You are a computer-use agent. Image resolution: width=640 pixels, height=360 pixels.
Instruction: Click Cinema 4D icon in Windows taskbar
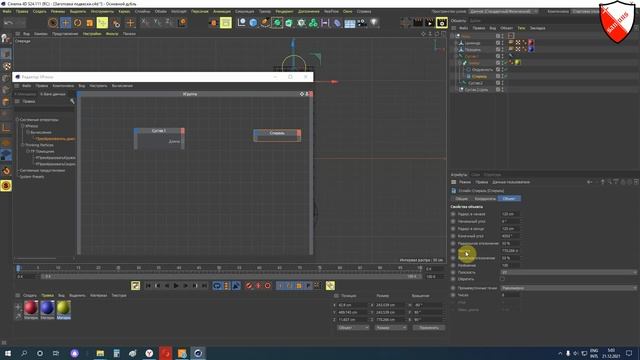[198, 353]
